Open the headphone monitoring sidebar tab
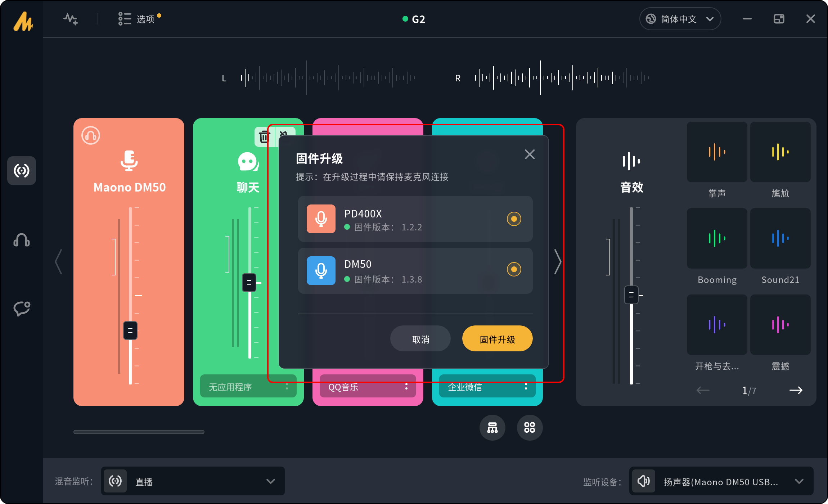The width and height of the screenshot is (828, 504). point(22,240)
